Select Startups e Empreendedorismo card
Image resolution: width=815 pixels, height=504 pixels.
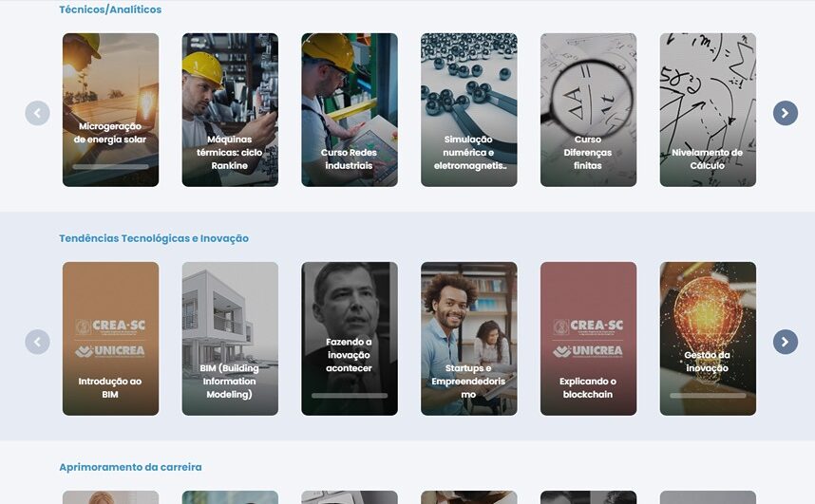pyautogui.click(x=469, y=338)
